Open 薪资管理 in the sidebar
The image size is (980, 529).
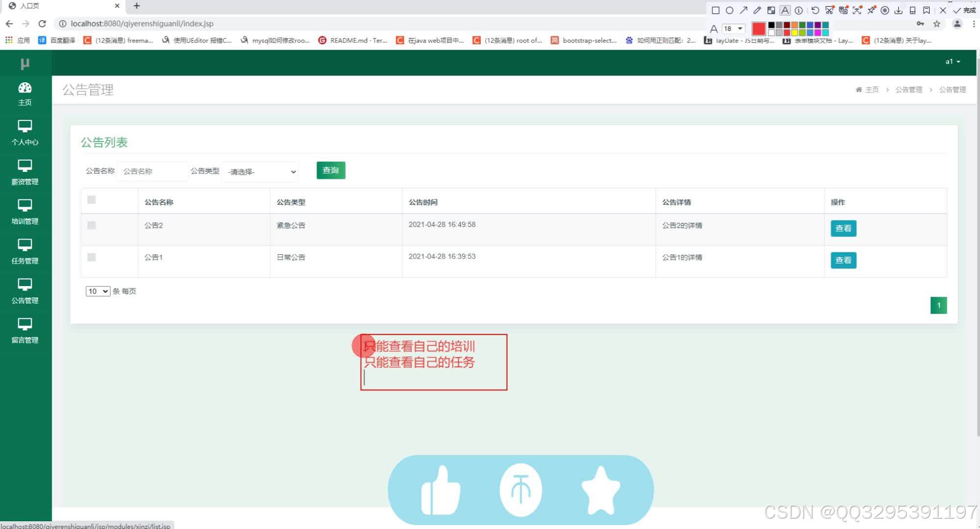pyautogui.click(x=25, y=173)
